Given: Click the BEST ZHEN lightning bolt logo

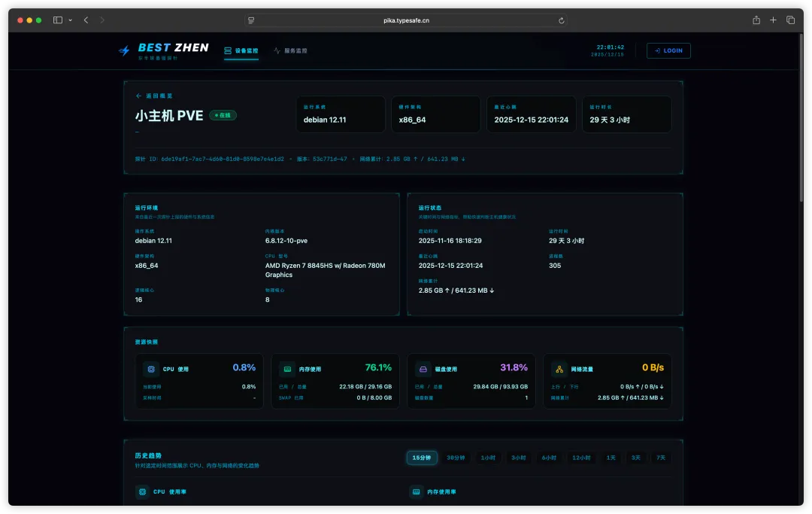Looking at the screenshot, I should (x=124, y=50).
